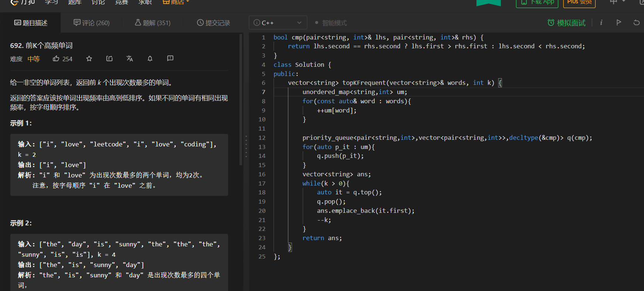Click the 'auto it = q.top();' line
The height and width of the screenshot is (291, 644).
tap(349, 192)
